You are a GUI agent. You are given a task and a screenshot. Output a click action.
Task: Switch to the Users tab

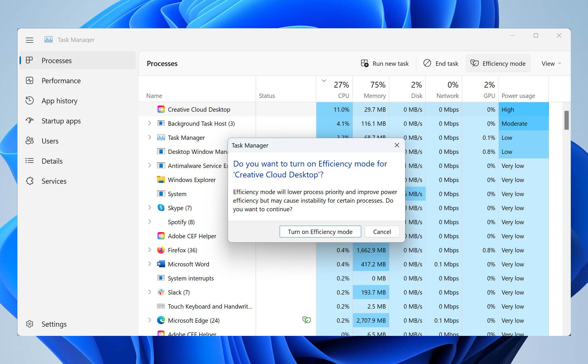(x=50, y=141)
